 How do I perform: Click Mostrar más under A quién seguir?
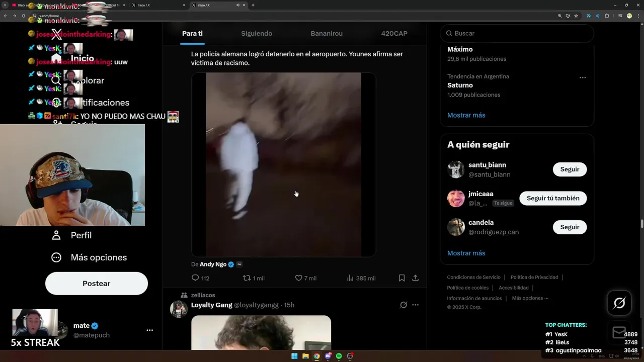tap(466, 253)
